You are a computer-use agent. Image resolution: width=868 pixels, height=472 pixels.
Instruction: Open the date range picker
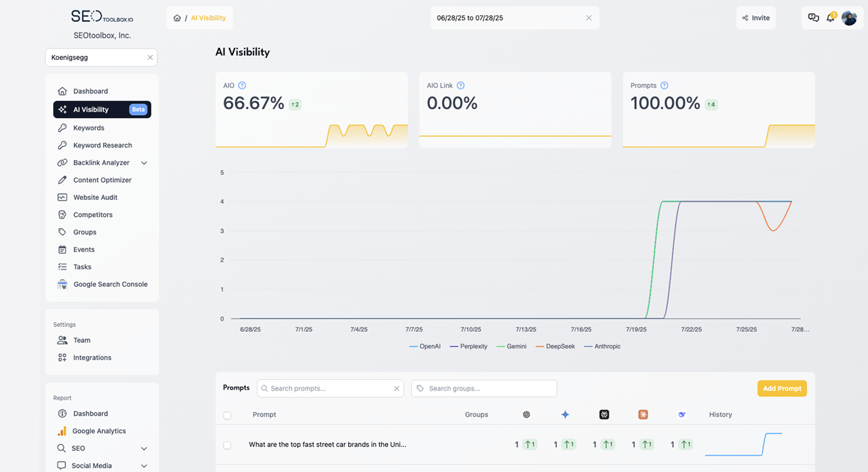[515, 18]
